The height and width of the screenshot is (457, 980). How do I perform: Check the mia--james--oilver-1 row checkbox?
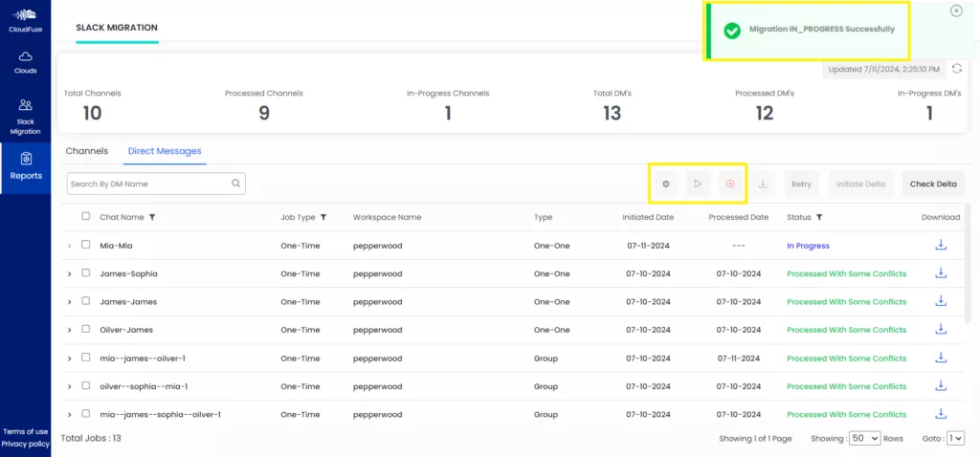(x=85, y=358)
